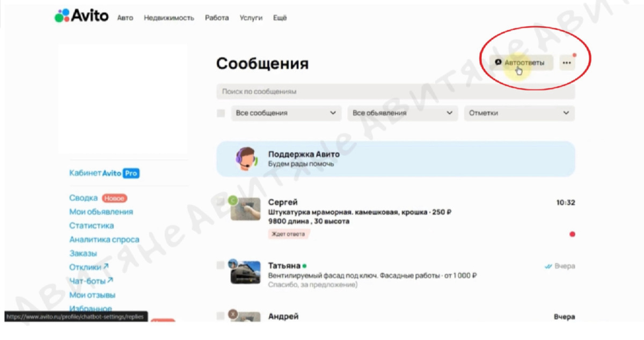
Task: Select the checkbox for Татьяна's chat
Action: point(221,265)
